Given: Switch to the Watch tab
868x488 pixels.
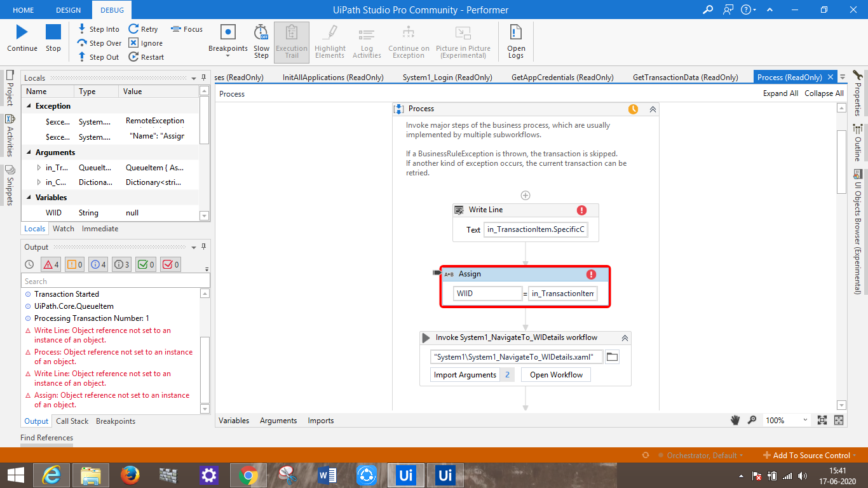Looking at the screenshot, I should 64,229.
